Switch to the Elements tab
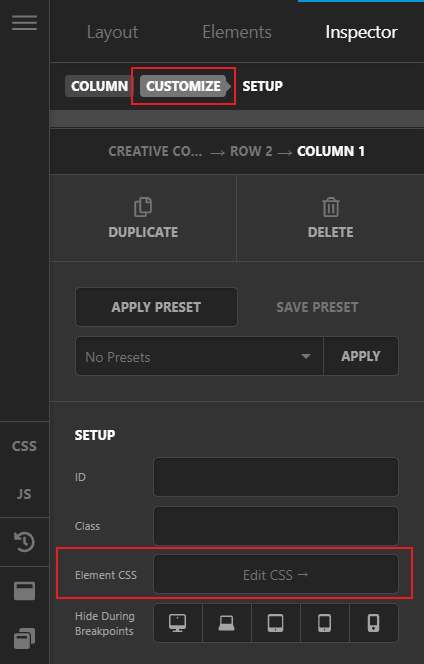Image resolution: width=424 pixels, height=664 pixels. 237,32
